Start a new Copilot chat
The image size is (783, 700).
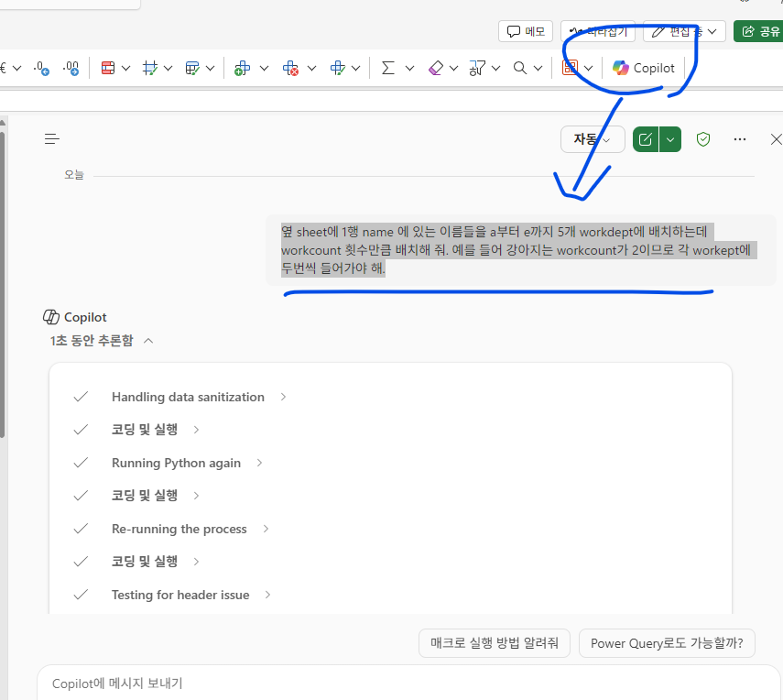click(x=646, y=139)
